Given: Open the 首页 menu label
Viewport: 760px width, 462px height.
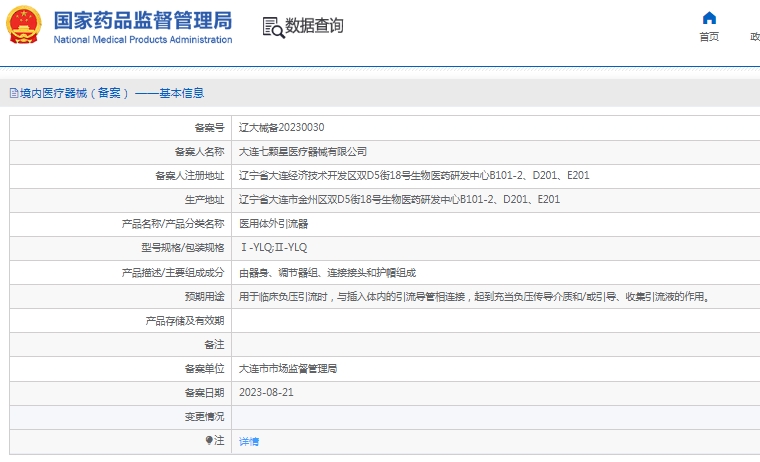Looking at the screenshot, I should pyautogui.click(x=709, y=36).
